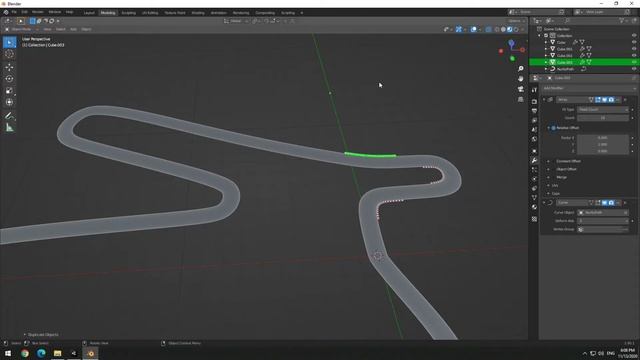
Task: Open Tool properties tab icon
Action: tap(534, 90)
